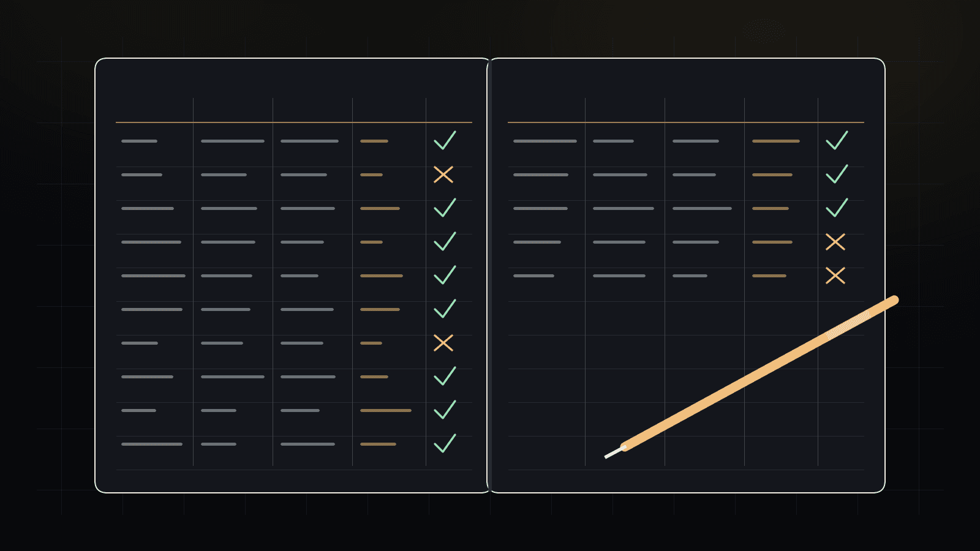This screenshot has width=980, height=551.
Task: Click the lower cross mark in the right table
Action: tap(835, 275)
